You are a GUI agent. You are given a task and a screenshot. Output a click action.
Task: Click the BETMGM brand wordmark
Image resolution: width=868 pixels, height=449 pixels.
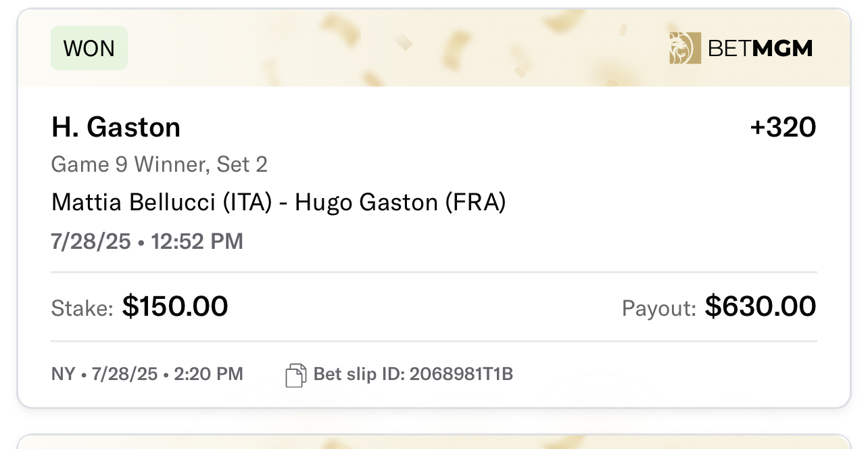click(760, 49)
